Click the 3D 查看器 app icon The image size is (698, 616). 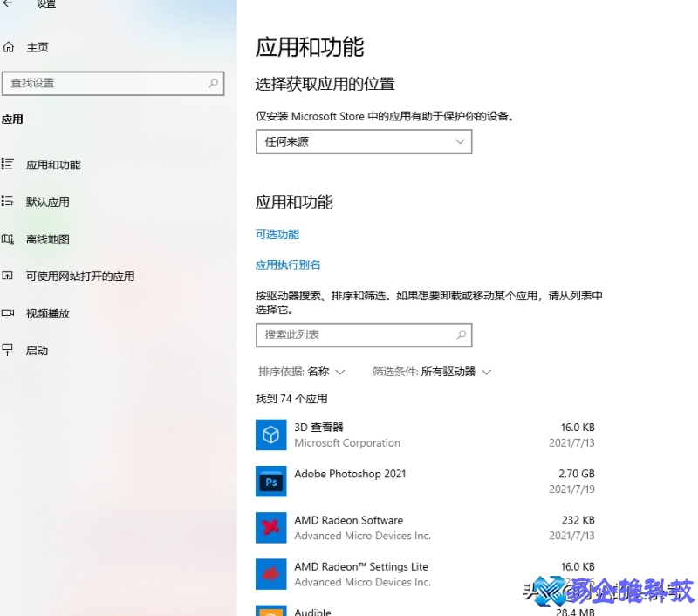[270, 435]
